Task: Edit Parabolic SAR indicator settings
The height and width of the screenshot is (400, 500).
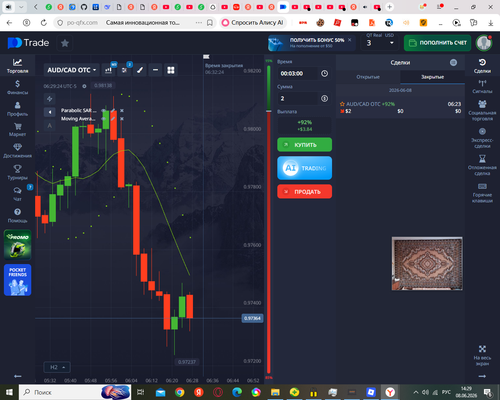Action: point(113,110)
